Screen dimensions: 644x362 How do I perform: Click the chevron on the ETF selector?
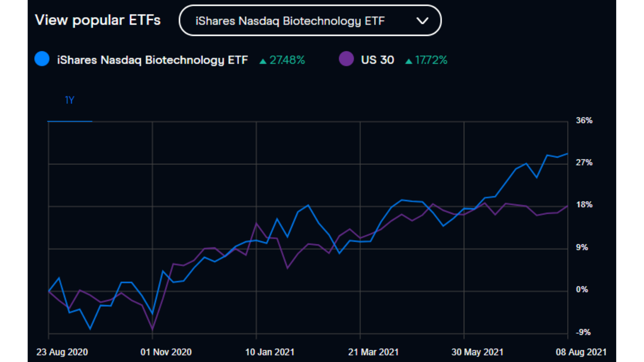pyautogui.click(x=423, y=20)
